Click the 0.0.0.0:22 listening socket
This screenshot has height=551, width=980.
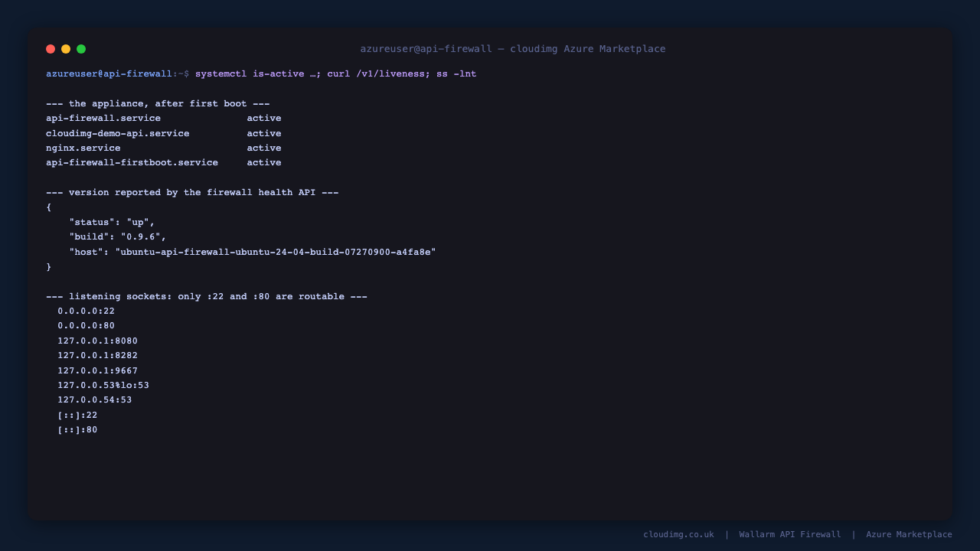(87, 311)
